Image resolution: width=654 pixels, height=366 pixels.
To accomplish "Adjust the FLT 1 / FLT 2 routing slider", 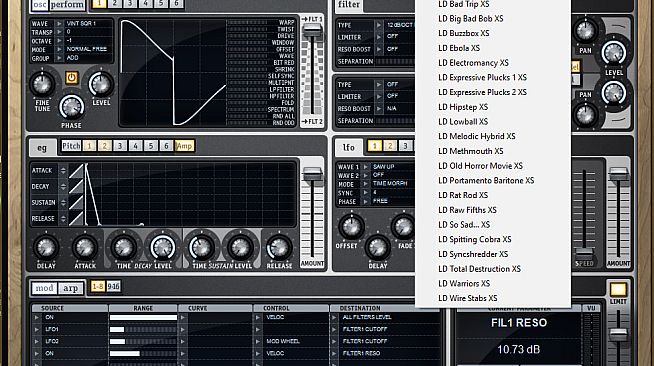I will pyautogui.click(x=312, y=31).
